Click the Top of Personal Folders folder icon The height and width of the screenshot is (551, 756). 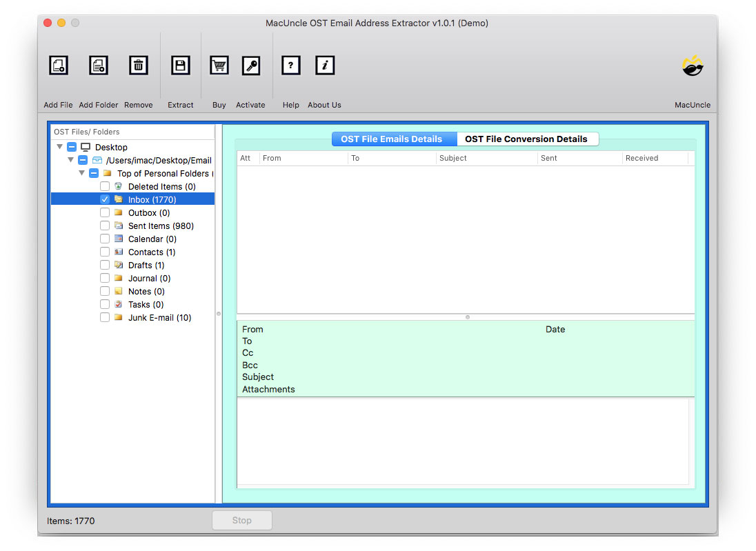coord(108,173)
